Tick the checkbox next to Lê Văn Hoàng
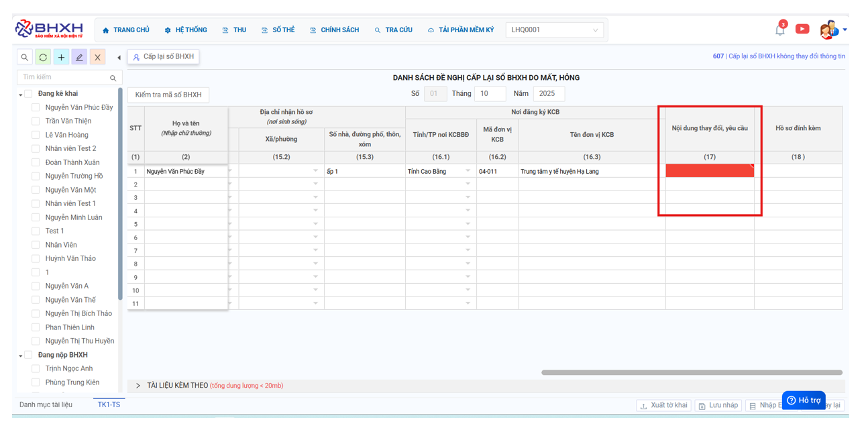 [x=36, y=135]
